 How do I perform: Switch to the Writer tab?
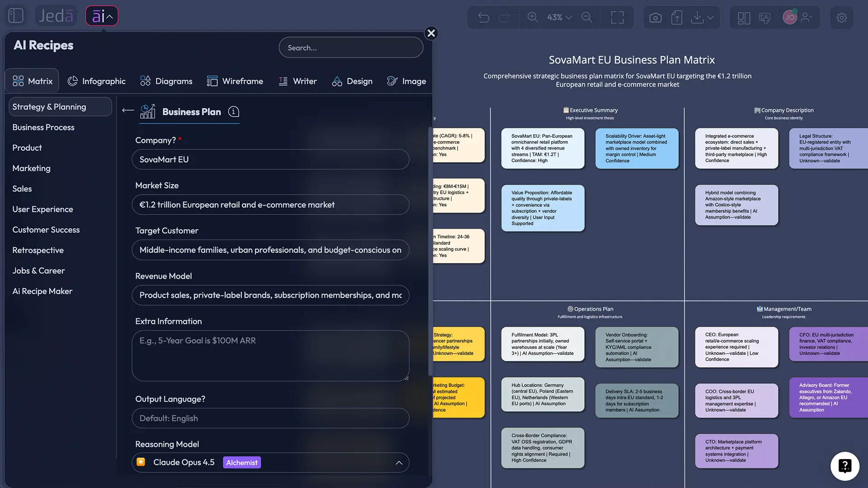(x=297, y=81)
